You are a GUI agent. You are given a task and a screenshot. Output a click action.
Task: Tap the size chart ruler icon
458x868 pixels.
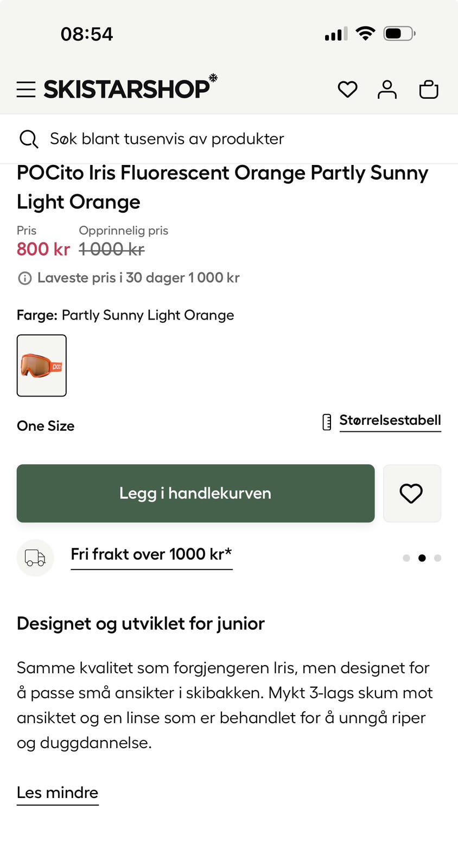tap(327, 422)
